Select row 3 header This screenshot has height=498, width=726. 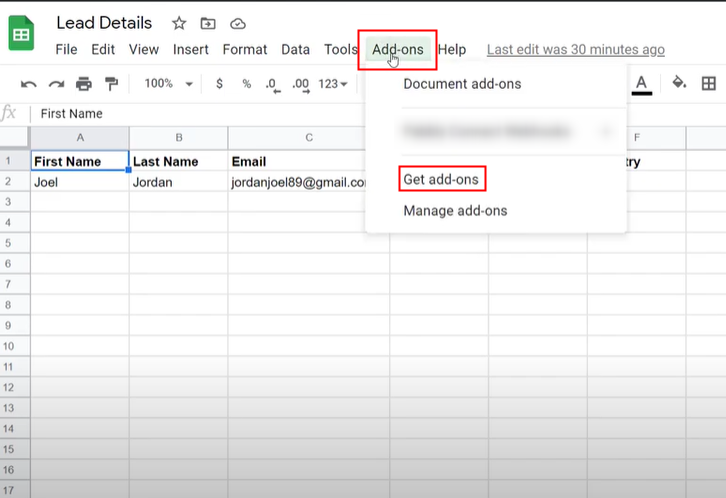pos(15,202)
